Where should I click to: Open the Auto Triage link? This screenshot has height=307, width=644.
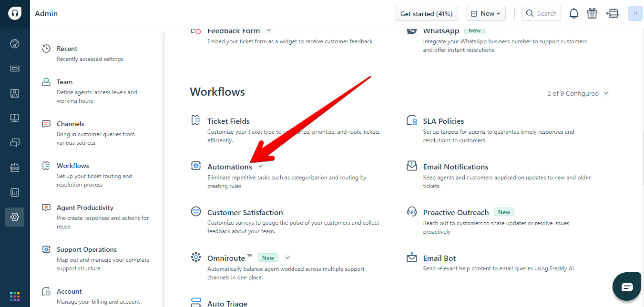coord(227,303)
